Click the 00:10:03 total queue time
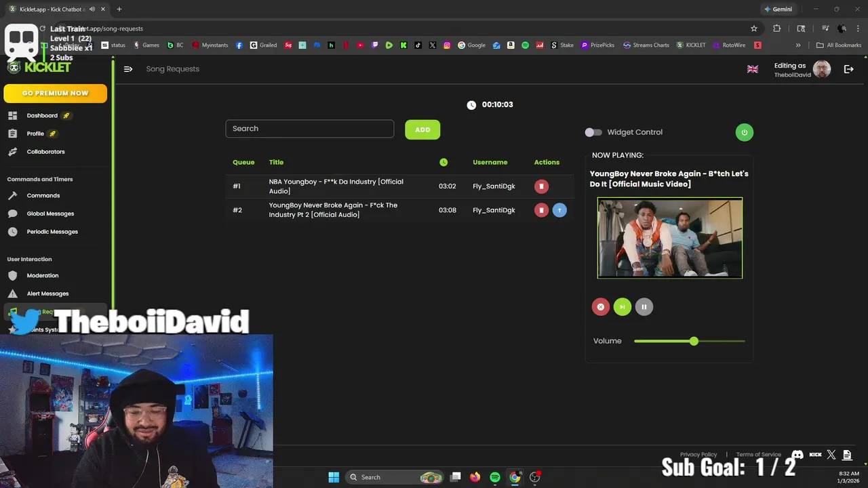 497,105
